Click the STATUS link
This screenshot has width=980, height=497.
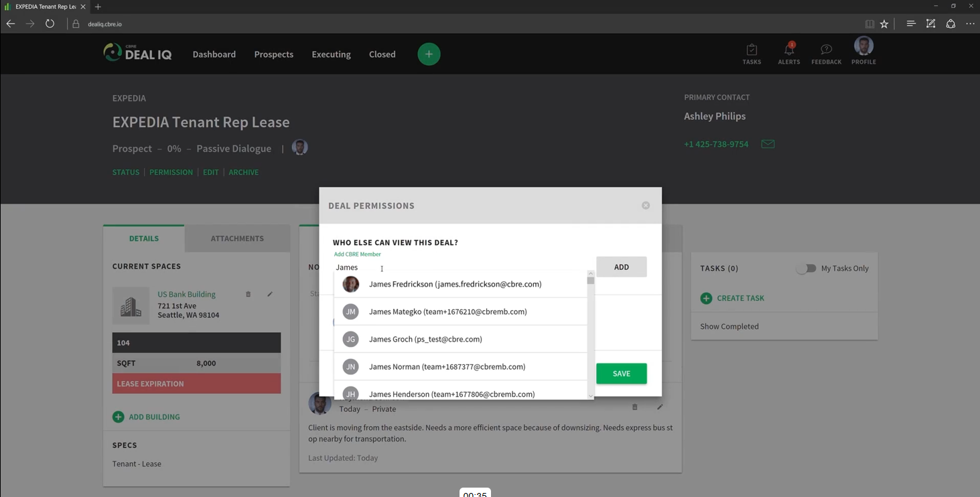tap(126, 172)
